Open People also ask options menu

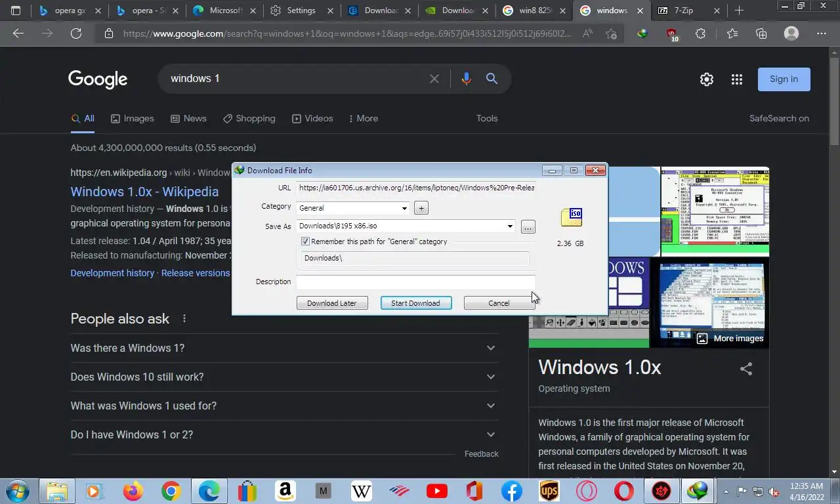[184, 319]
